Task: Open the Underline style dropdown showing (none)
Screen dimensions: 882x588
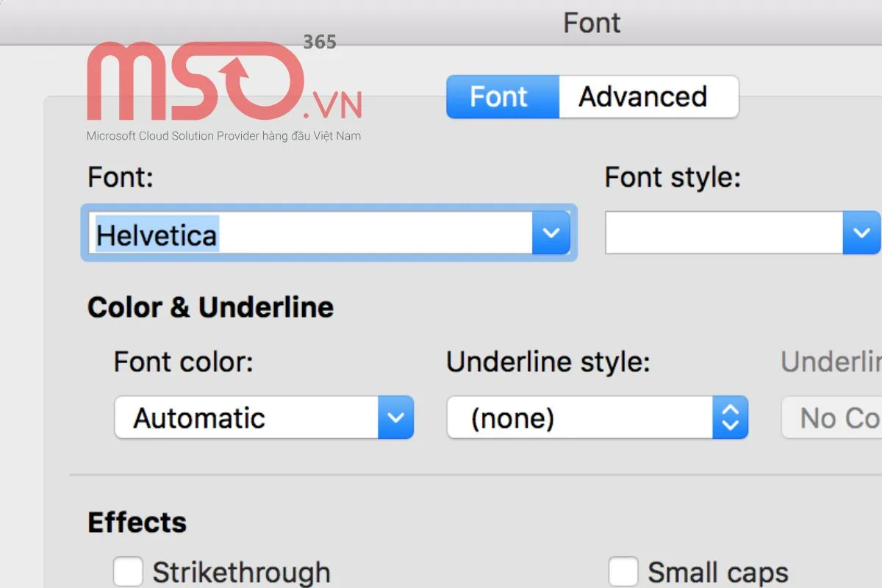Action: pyautogui.click(x=581, y=417)
